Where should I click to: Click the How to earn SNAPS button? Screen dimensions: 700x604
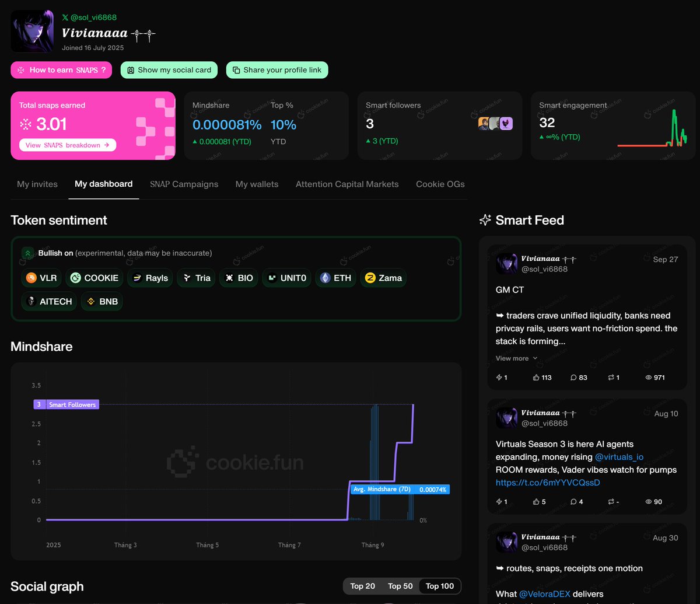coord(61,70)
